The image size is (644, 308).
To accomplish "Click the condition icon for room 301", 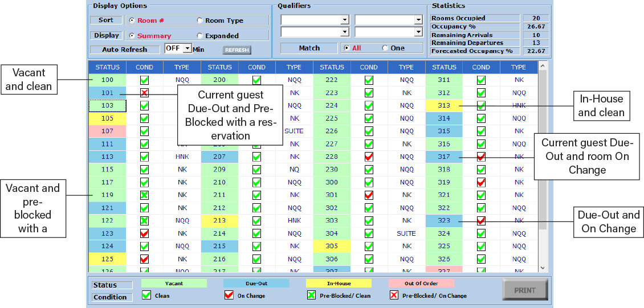I will tap(369, 195).
